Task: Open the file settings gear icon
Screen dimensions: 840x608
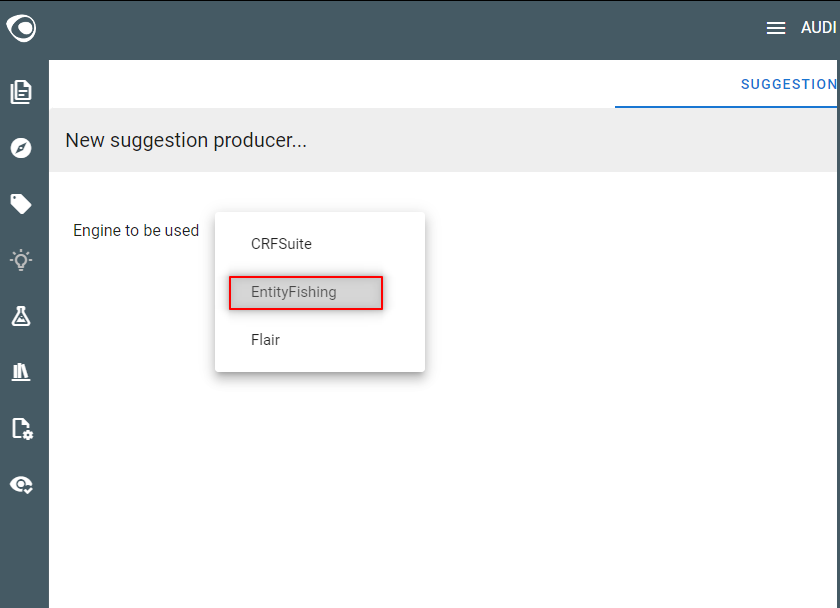Action: (x=22, y=429)
